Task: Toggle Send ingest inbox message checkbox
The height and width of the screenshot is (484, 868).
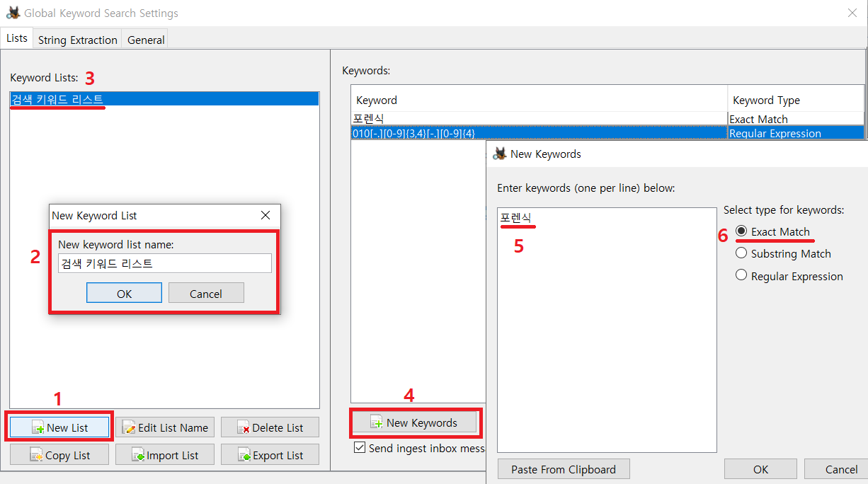Action: [360, 448]
